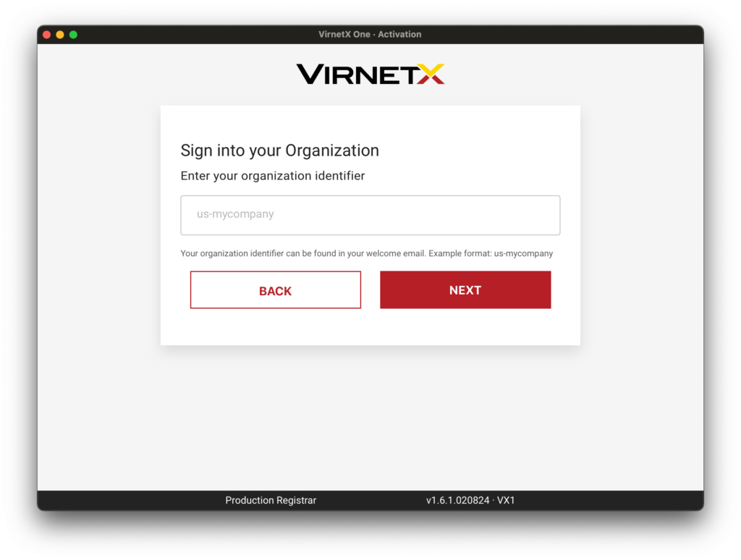This screenshot has height=560, width=741.
Task: Click the 'Sign into your Organization' heading
Action: pos(279,150)
